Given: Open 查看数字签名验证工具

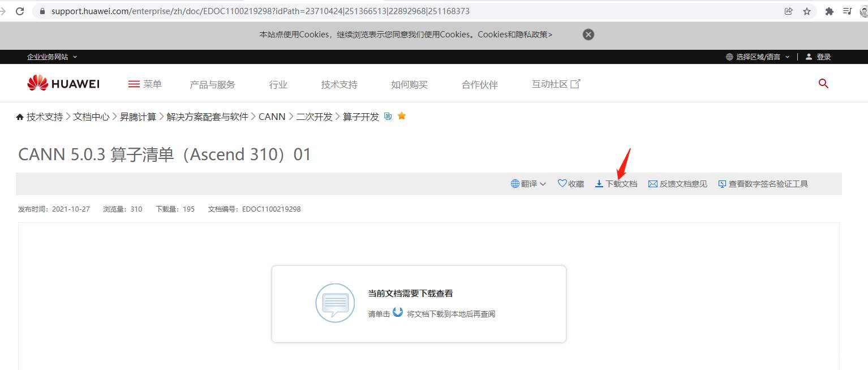Looking at the screenshot, I should coord(763,184).
